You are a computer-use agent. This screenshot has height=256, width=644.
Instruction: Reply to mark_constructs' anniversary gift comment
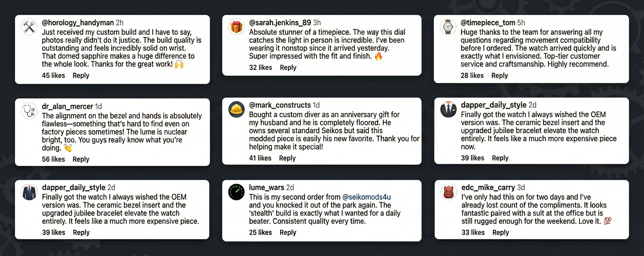[x=287, y=158]
